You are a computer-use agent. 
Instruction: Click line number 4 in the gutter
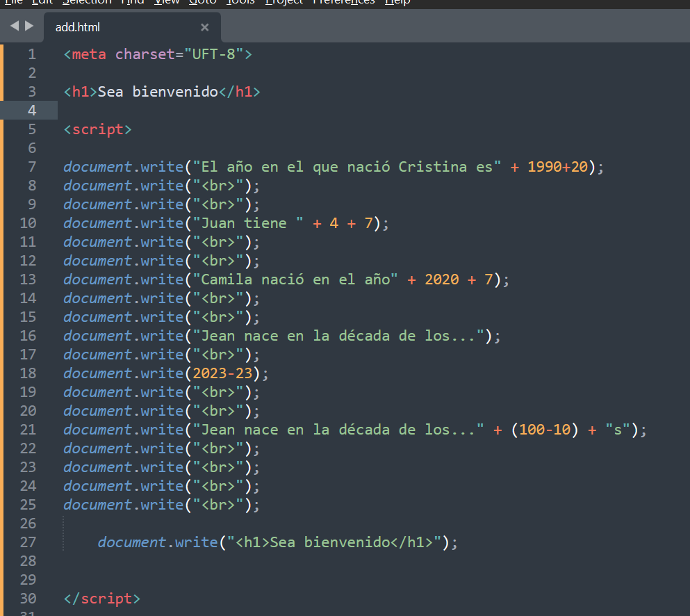[32, 111]
